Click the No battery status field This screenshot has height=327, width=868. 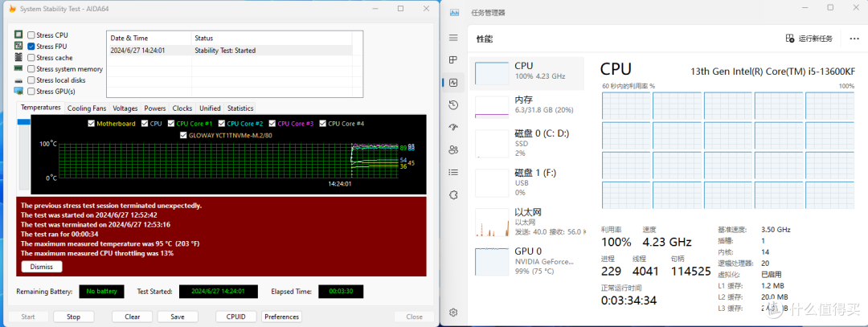102,291
